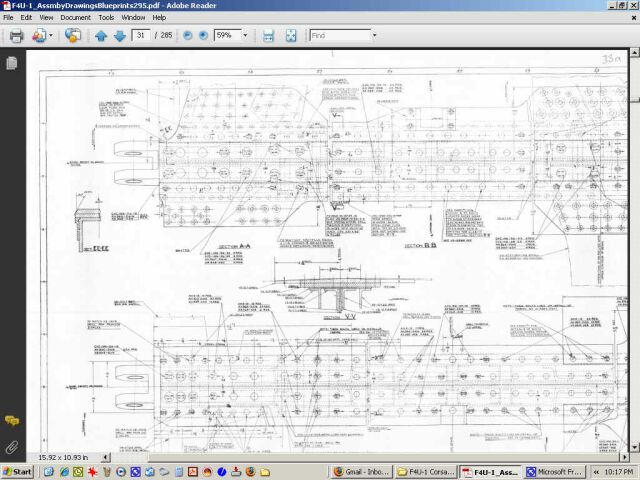This screenshot has height=480, width=640.
Task: Zoom out using the minus button
Action: point(186,35)
